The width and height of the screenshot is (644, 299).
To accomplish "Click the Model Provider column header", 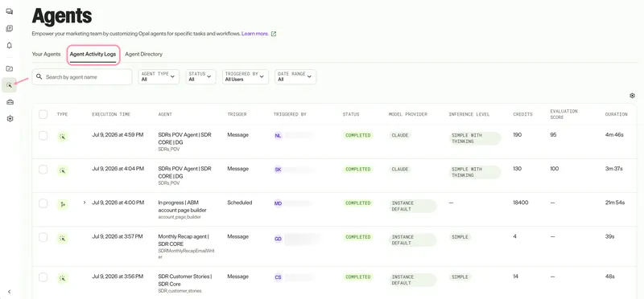I will [408, 114].
